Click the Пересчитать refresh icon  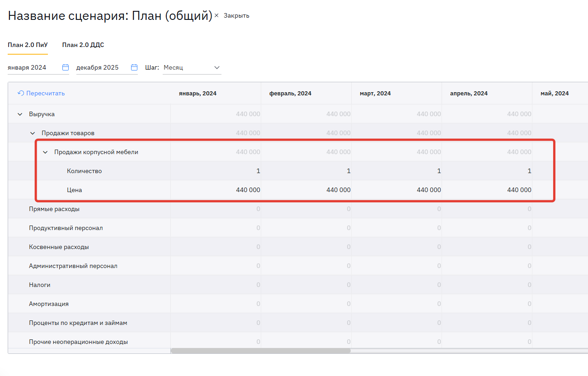(x=20, y=93)
